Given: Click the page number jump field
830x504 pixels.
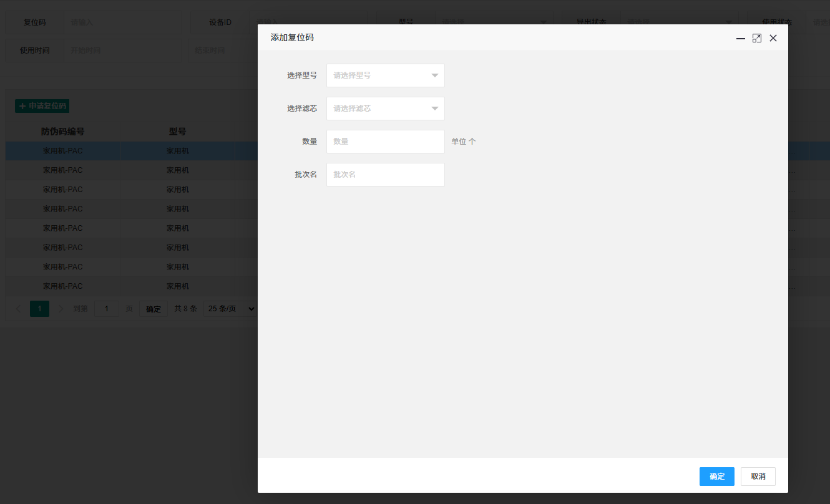Looking at the screenshot, I should [106, 309].
